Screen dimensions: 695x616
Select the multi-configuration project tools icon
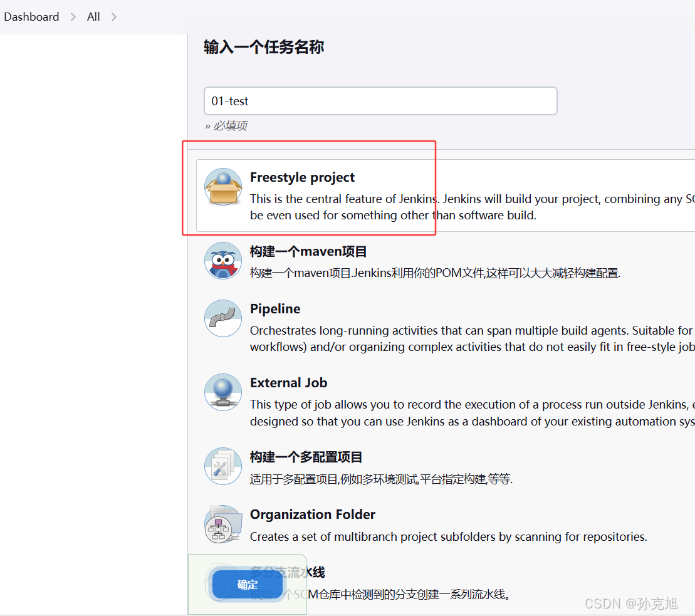point(223,466)
